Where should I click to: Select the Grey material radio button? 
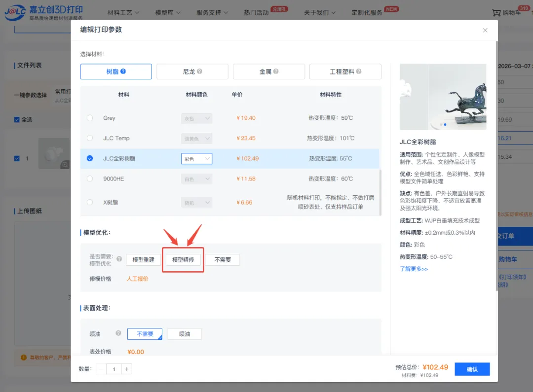[90, 118]
